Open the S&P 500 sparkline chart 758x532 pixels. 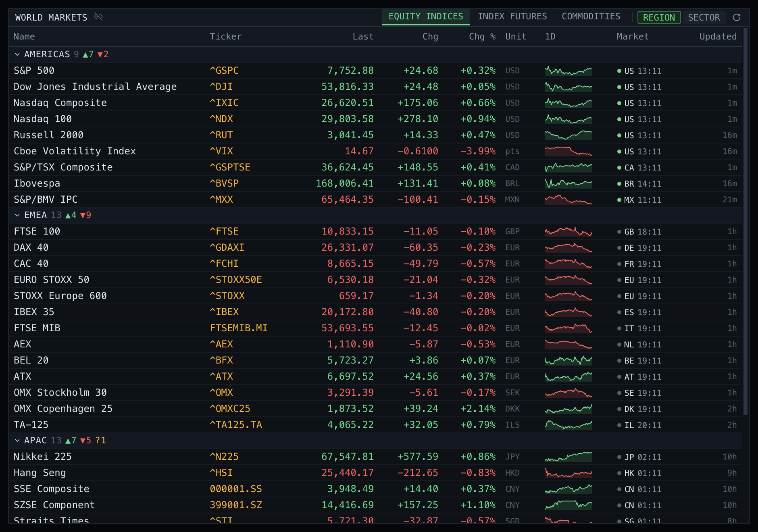[x=568, y=71]
